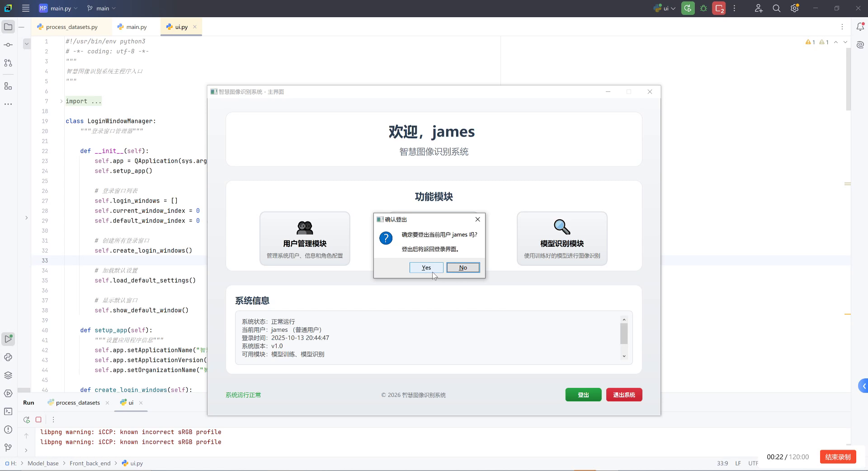
Task: Stop the ui process in Run panel
Action: 38,419
